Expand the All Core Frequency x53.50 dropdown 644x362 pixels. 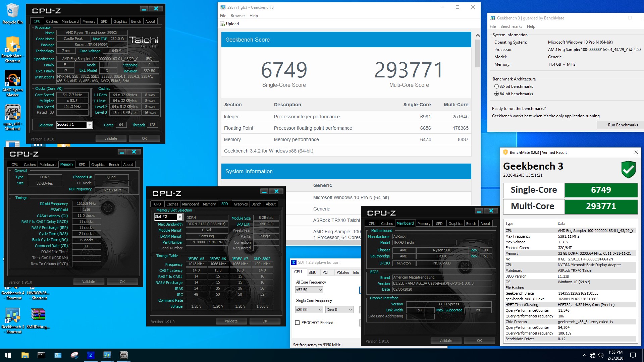pos(320,290)
